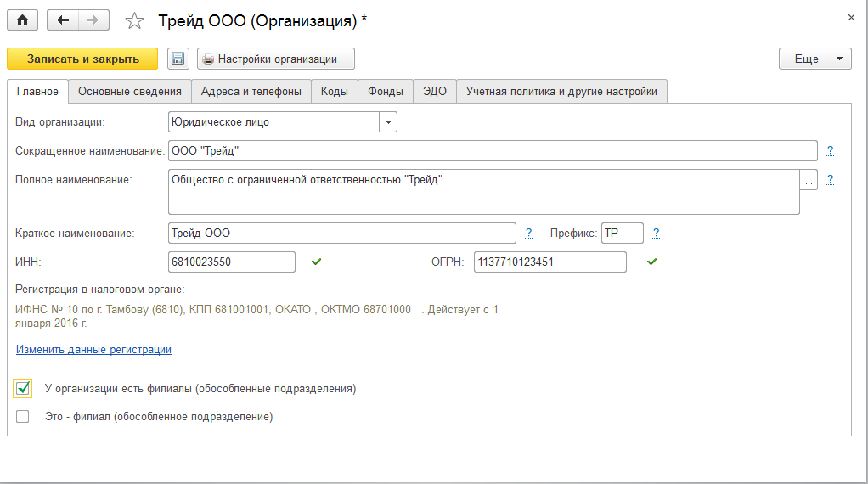Expand the Вид организации dropdown
This screenshot has width=868, height=484.
coord(388,122)
